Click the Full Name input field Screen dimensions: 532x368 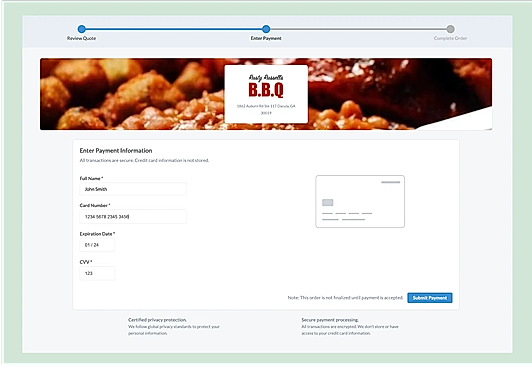(x=133, y=189)
